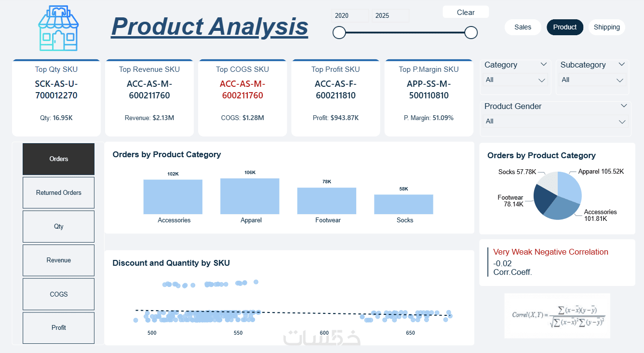Select the Product page button
The image size is (644, 353).
[x=564, y=27]
